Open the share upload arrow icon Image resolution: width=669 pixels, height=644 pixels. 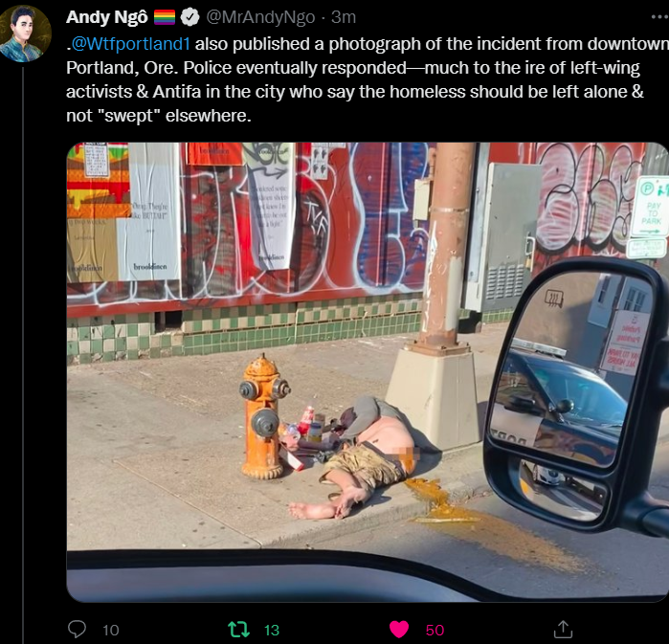click(563, 629)
